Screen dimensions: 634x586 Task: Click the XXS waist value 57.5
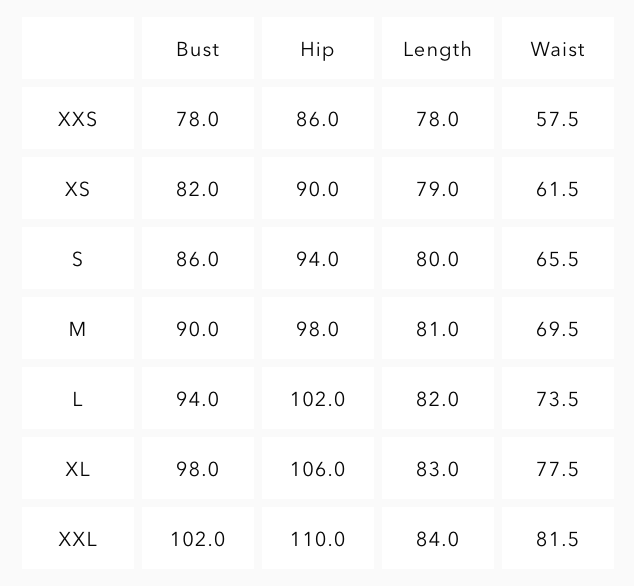pos(558,119)
